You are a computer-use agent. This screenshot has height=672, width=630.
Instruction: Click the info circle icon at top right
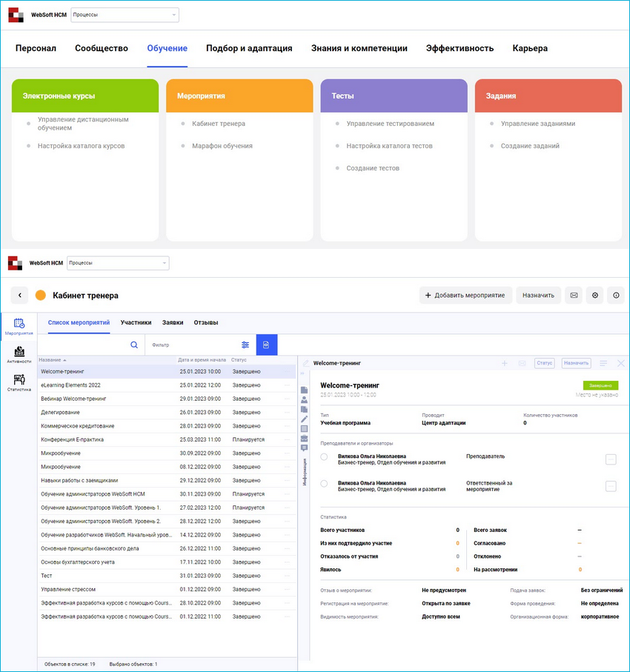[616, 295]
